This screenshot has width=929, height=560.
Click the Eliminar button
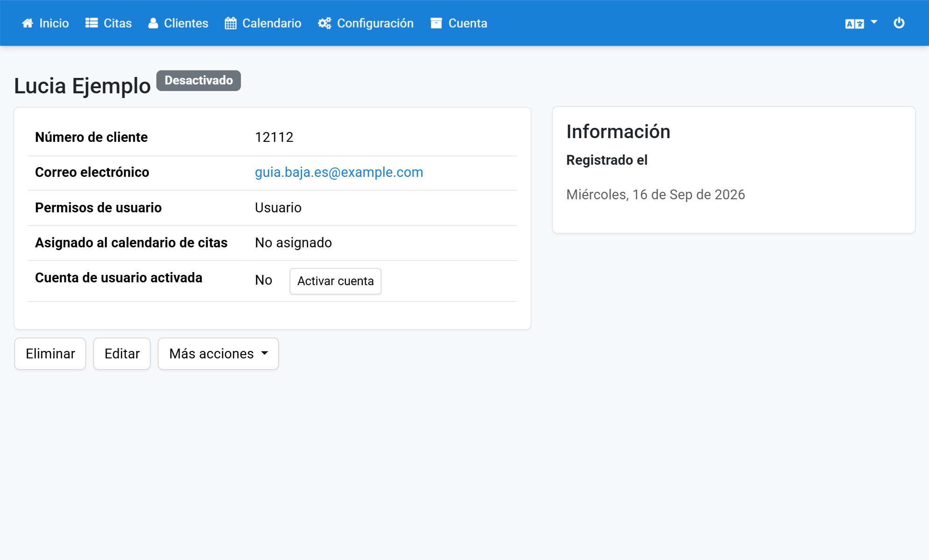click(50, 354)
